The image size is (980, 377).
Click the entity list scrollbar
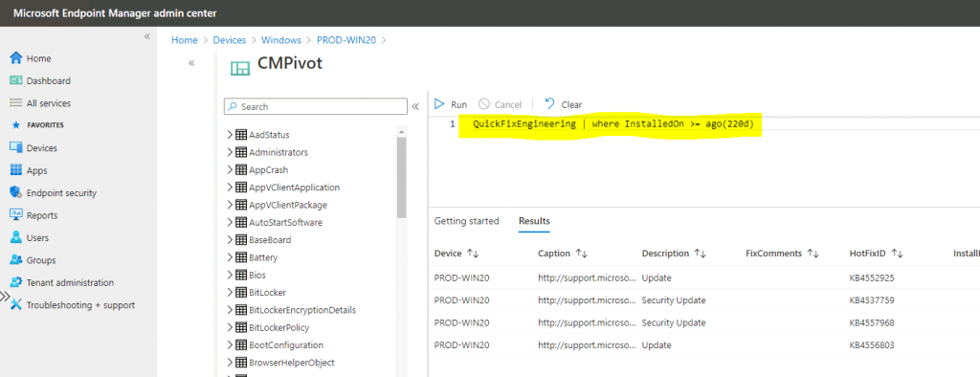[402, 177]
